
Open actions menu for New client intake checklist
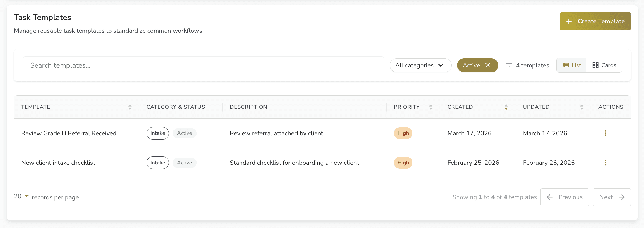click(605, 163)
